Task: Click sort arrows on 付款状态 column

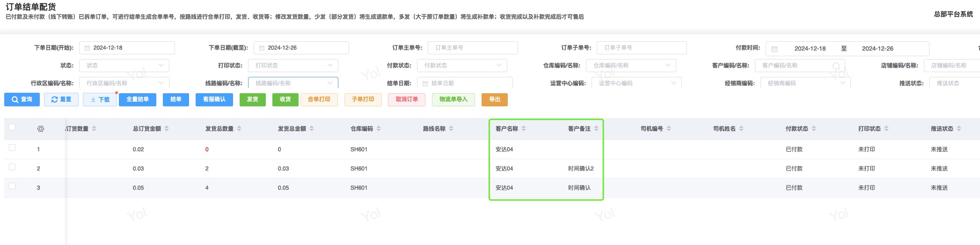Action: 814,128
